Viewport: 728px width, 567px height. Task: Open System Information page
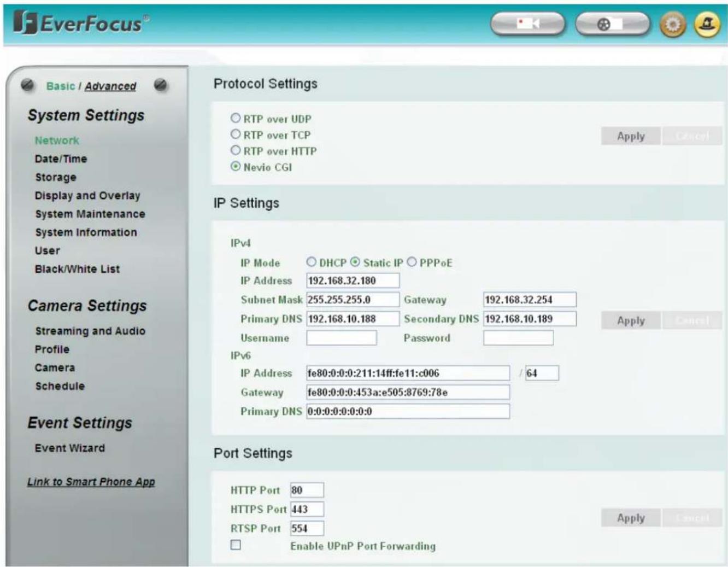coord(86,232)
